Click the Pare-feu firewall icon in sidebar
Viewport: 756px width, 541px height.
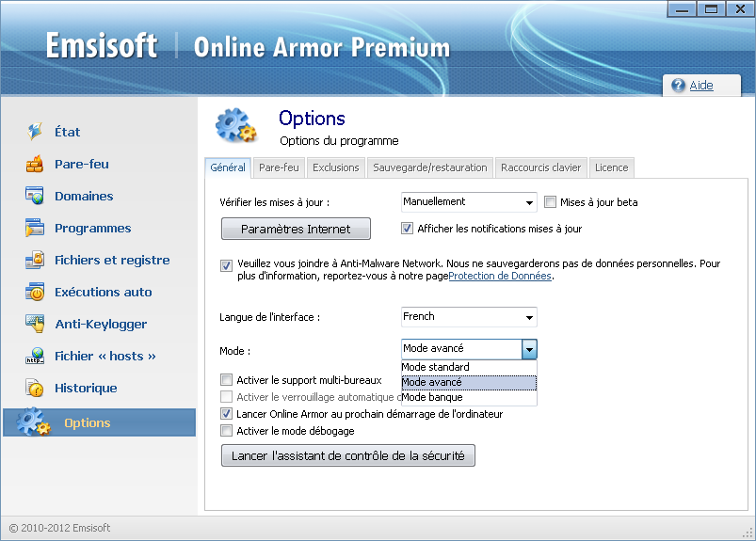[x=35, y=165]
